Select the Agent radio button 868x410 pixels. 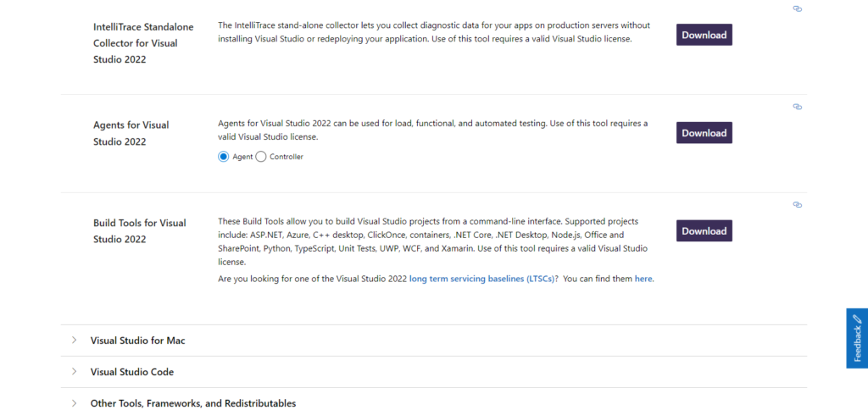224,157
